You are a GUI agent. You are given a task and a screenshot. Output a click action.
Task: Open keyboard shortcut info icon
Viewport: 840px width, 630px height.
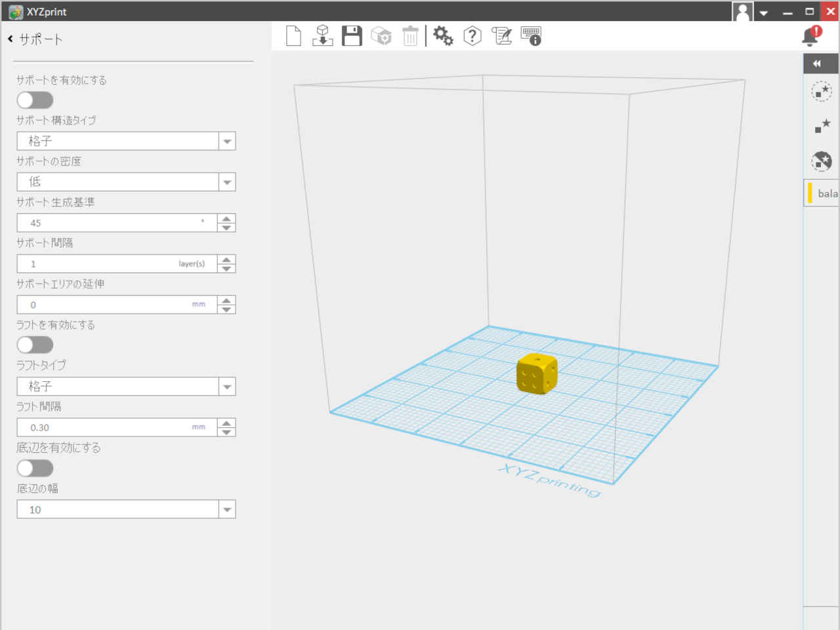pyautogui.click(x=531, y=36)
